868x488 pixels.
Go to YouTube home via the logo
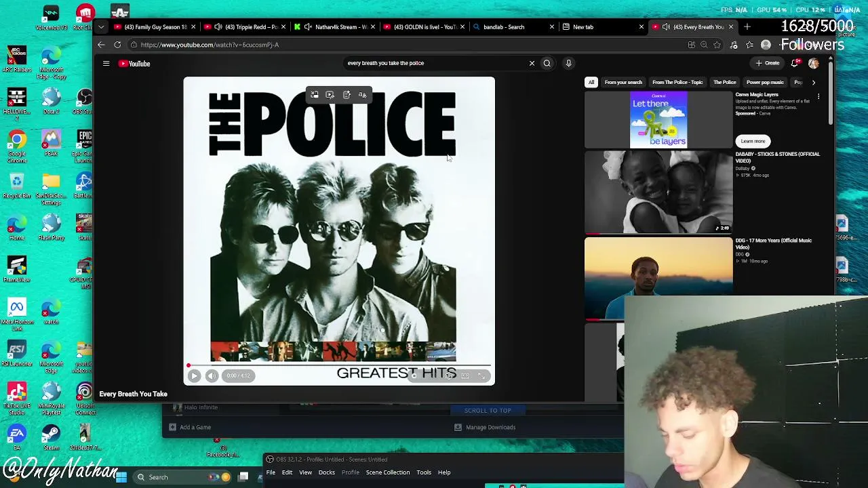pos(135,63)
